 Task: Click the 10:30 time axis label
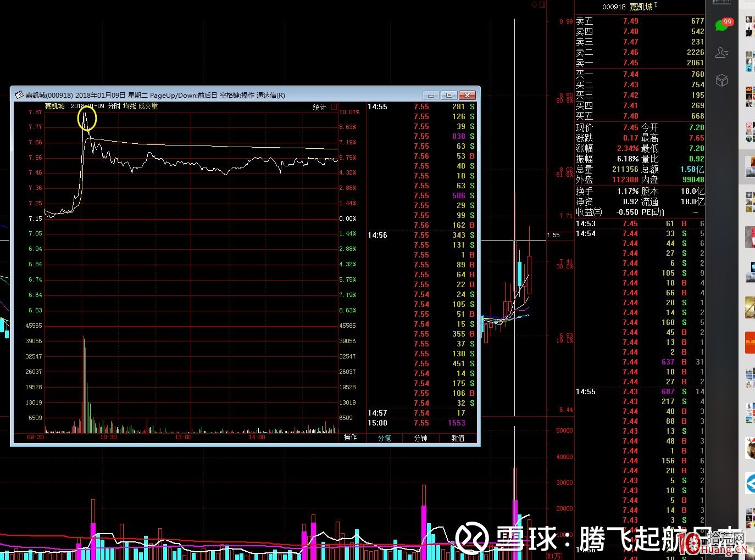coord(109,437)
